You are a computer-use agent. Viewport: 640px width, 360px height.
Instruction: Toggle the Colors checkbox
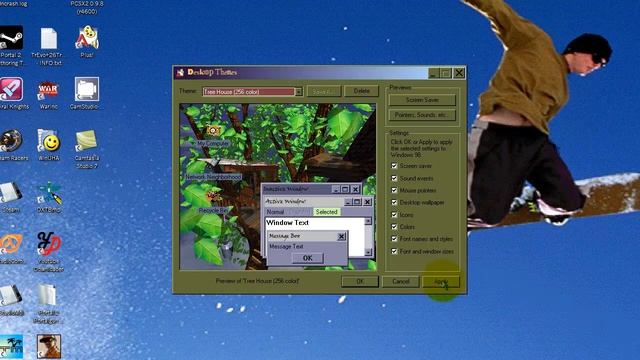click(394, 227)
